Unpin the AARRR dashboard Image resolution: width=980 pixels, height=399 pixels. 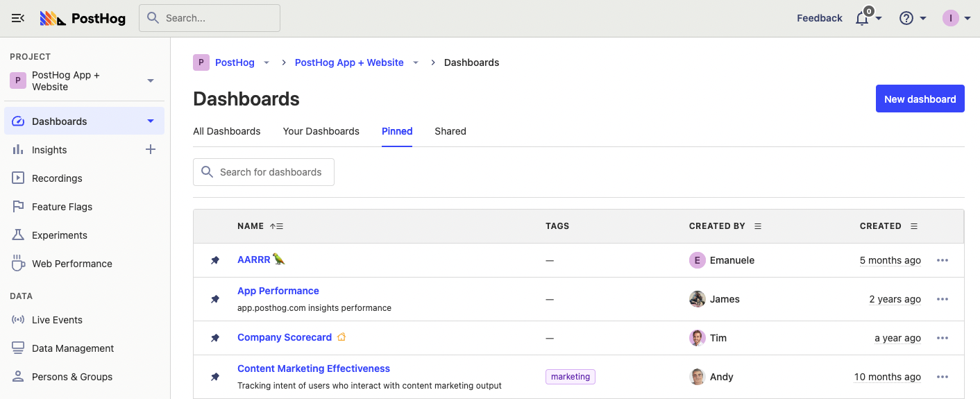pos(215,260)
